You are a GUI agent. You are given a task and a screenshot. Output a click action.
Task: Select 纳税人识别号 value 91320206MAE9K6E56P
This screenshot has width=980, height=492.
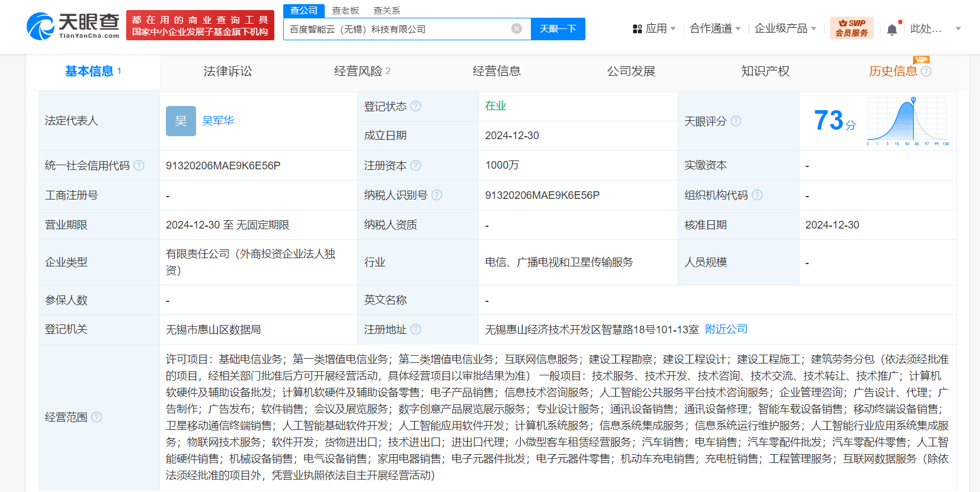pos(542,195)
